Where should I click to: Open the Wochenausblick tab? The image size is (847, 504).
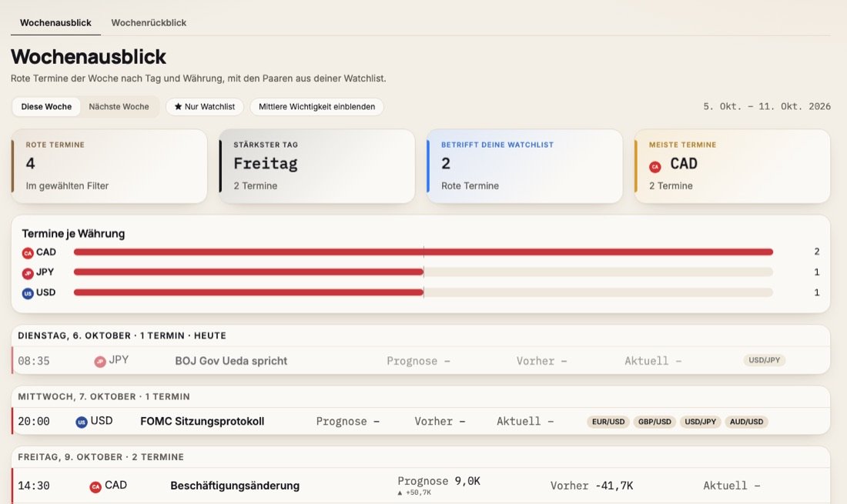(x=55, y=22)
